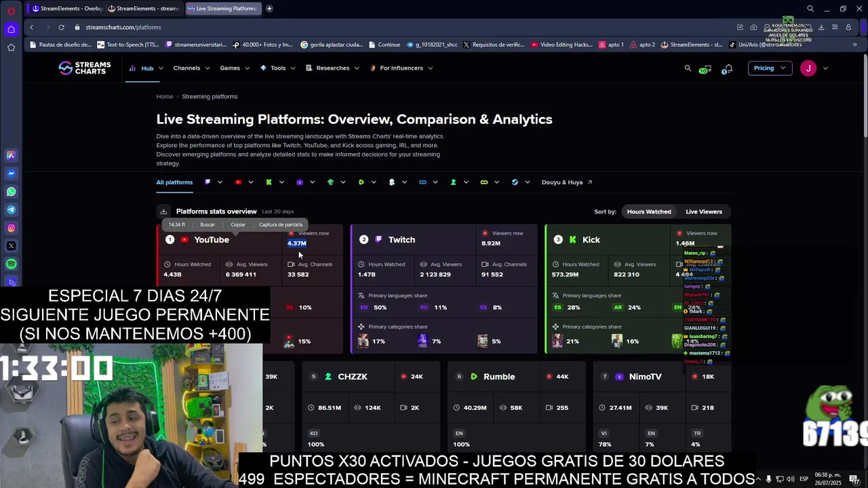Open the Pricing dropdown
This screenshot has width=868, height=488.
click(769, 68)
